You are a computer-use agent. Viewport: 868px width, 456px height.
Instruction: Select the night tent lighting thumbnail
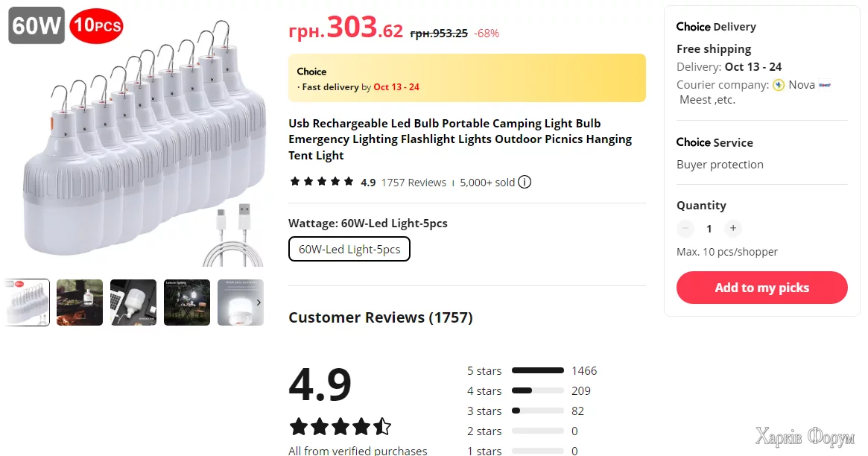point(186,303)
